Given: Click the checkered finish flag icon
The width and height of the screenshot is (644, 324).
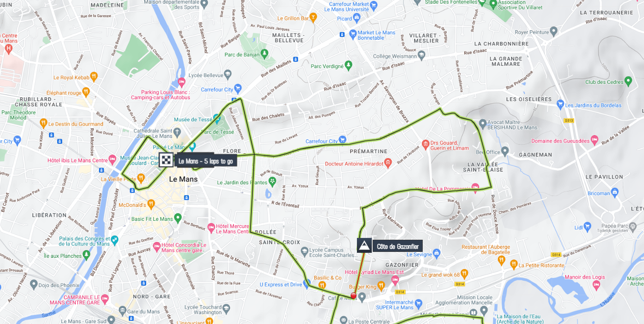Looking at the screenshot, I should [166, 160].
